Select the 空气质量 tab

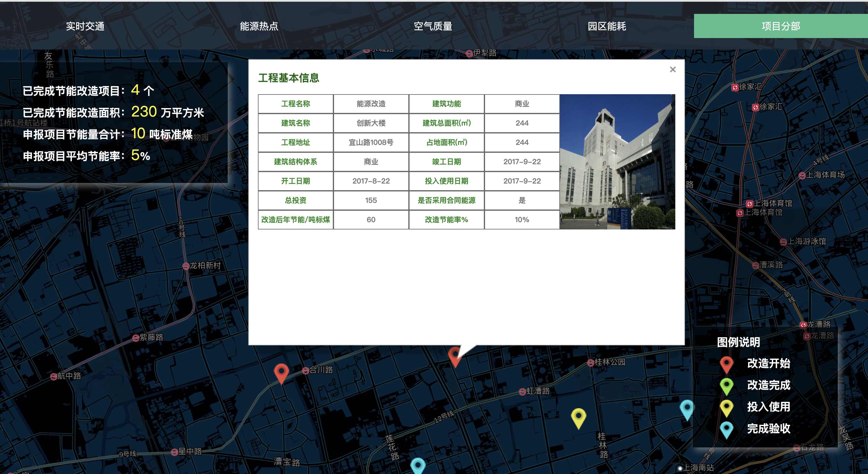pos(433,26)
